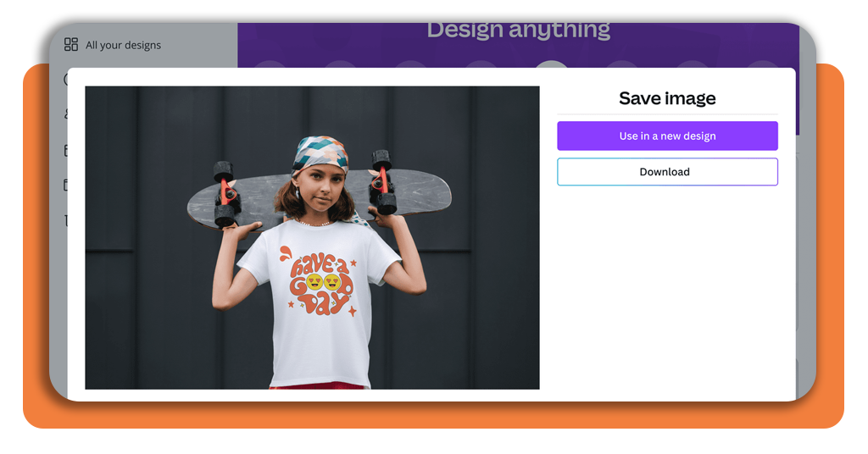Download the saved image
The width and height of the screenshot is (868, 454).
pyautogui.click(x=667, y=171)
